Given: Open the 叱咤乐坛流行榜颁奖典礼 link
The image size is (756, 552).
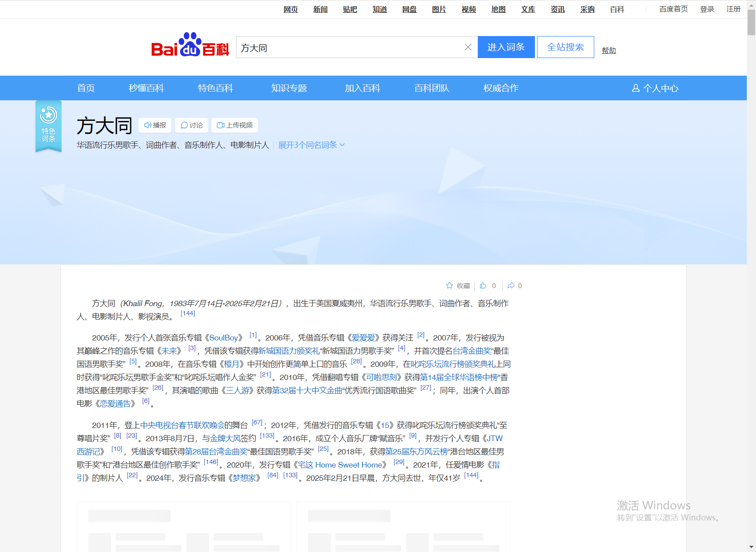Looking at the screenshot, I should [x=453, y=364].
